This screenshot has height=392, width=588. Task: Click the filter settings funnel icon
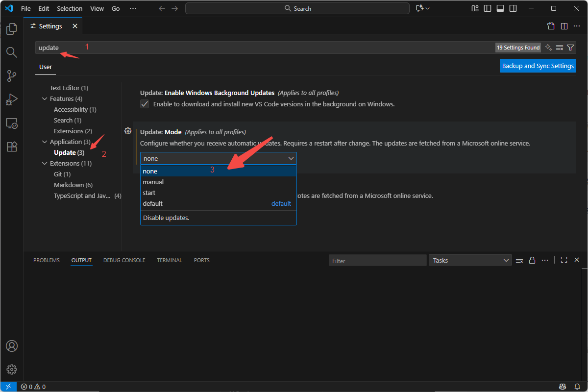(570, 48)
